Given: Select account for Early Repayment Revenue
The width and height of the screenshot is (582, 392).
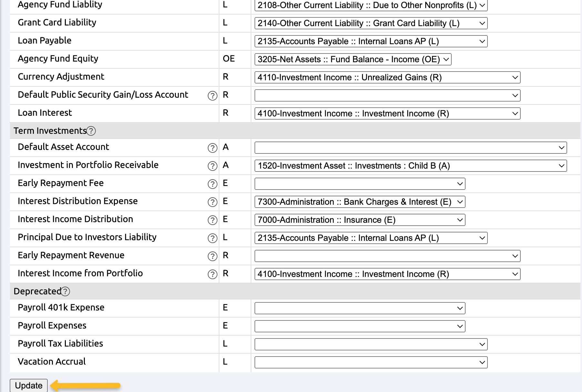Looking at the screenshot, I should tap(387, 256).
